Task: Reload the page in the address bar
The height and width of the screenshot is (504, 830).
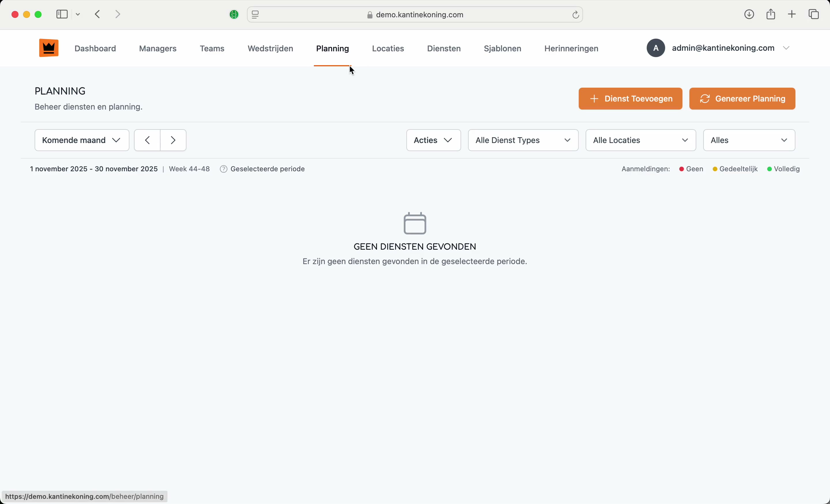Action: point(575,15)
